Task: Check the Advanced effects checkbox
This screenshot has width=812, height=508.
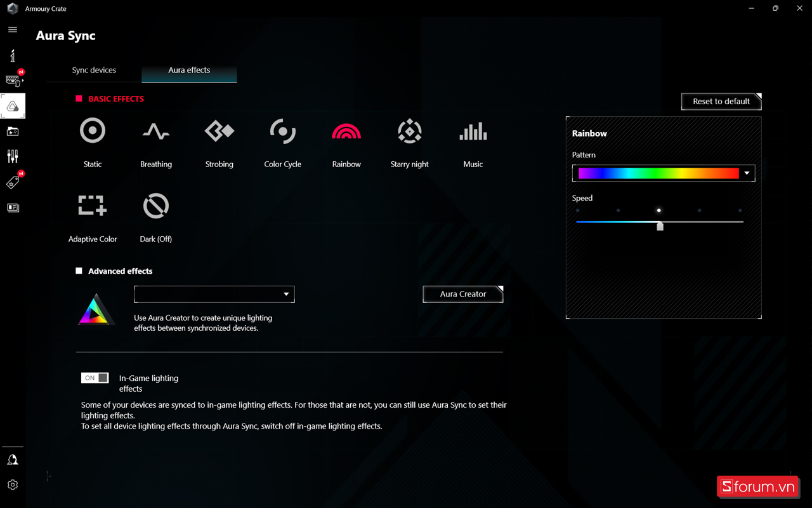Action: (x=79, y=271)
